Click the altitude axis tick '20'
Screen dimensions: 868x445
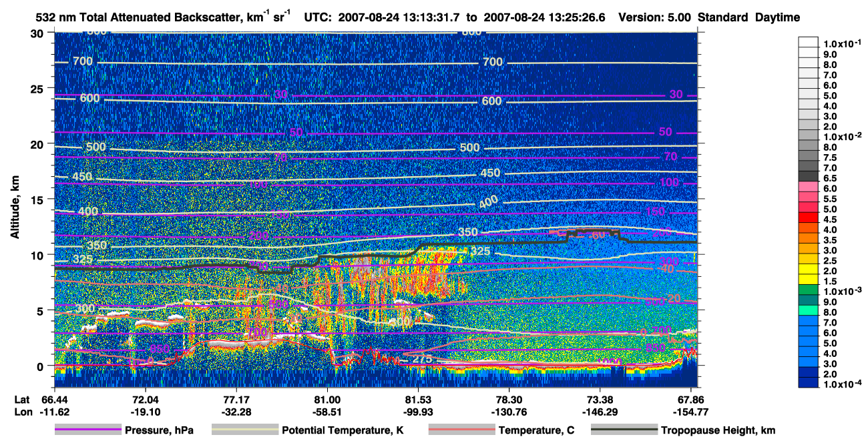click(x=39, y=144)
